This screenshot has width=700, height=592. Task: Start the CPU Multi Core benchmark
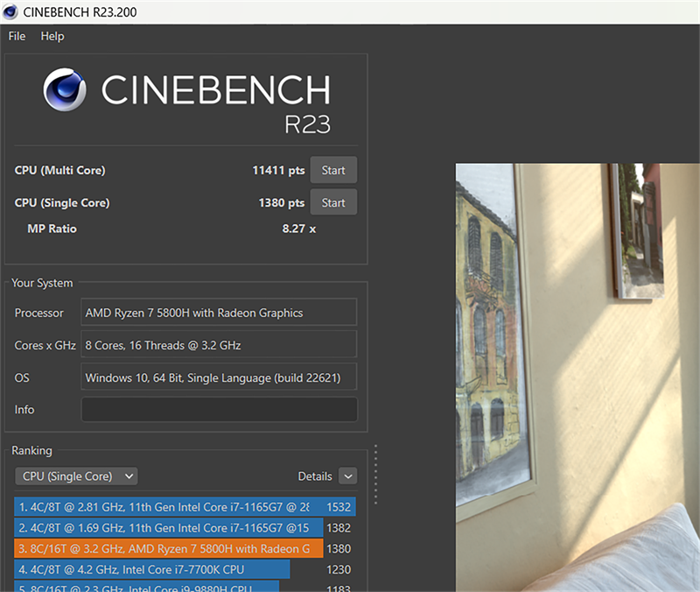pos(333,170)
